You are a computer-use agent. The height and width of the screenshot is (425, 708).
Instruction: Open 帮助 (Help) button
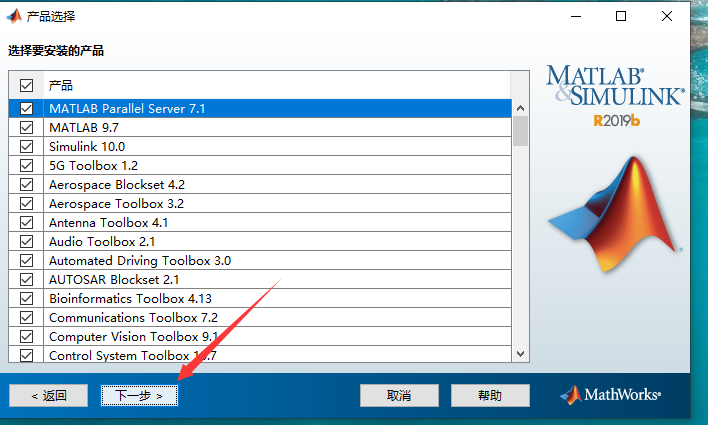point(490,396)
